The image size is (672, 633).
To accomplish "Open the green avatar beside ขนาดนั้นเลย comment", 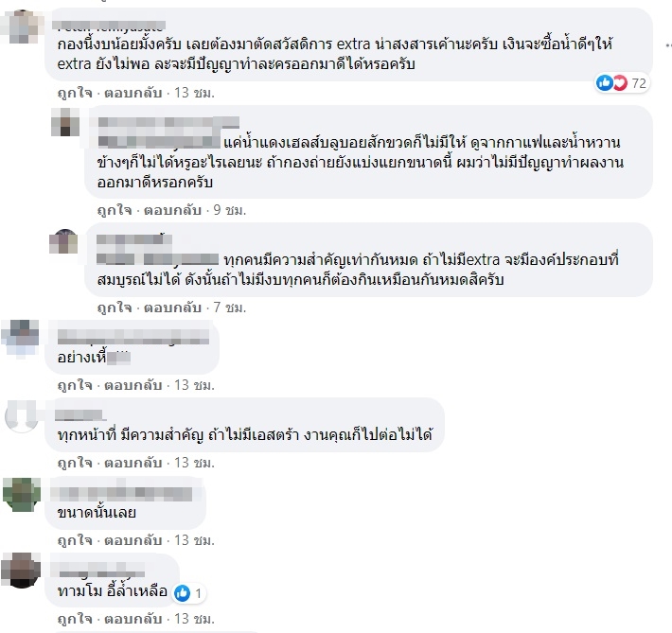I will pyautogui.click(x=21, y=494).
